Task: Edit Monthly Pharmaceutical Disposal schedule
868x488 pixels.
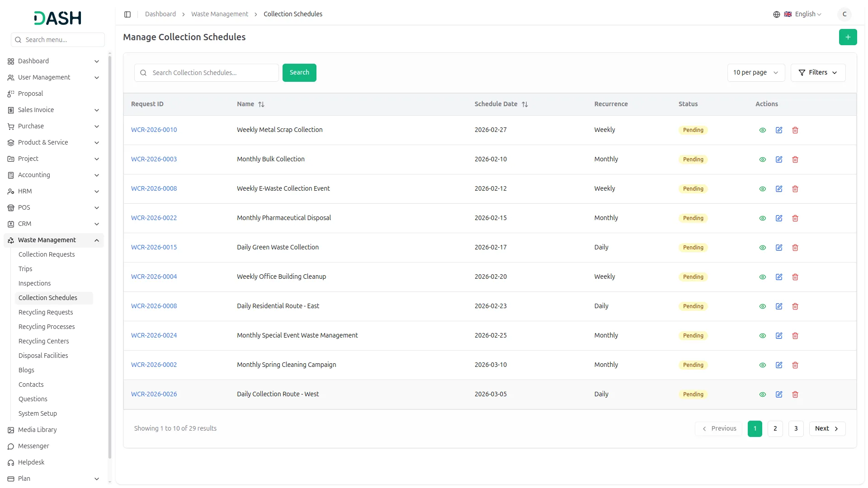Action: coord(778,218)
